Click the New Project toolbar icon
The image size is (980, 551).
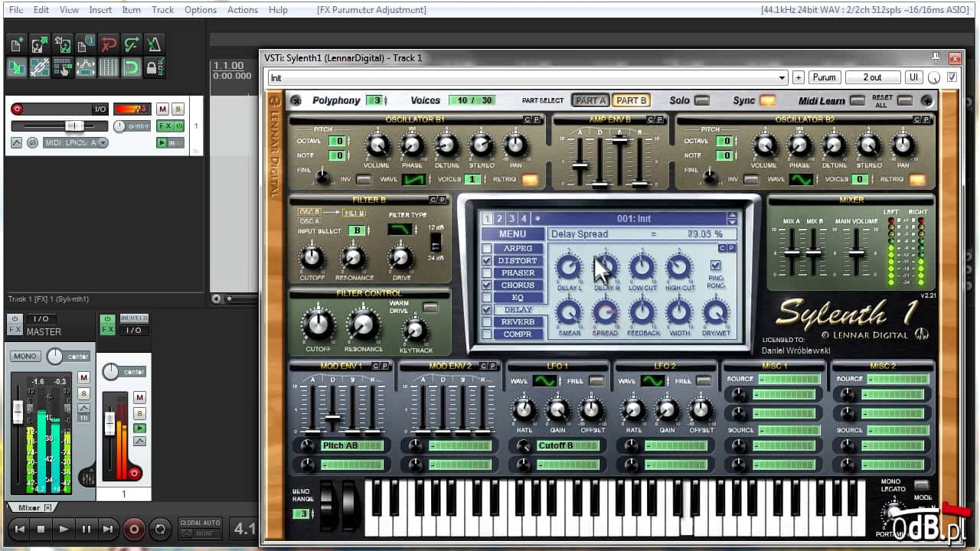(16, 44)
